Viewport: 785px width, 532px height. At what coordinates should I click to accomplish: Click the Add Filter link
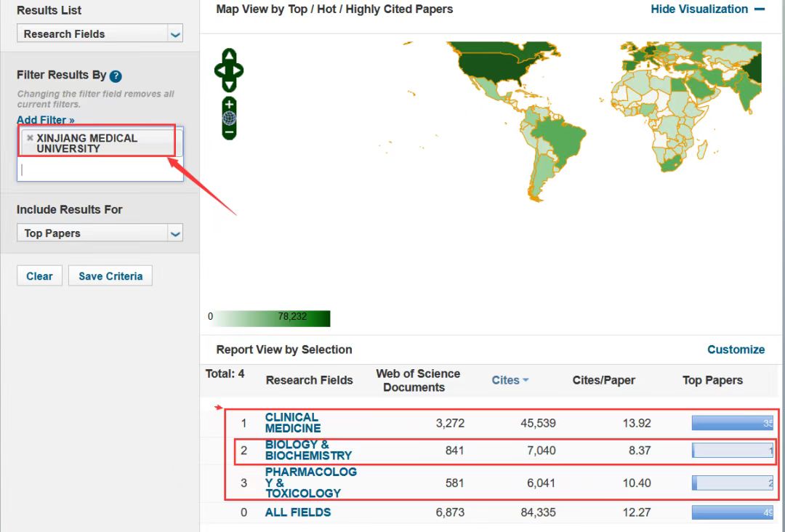point(45,120)
